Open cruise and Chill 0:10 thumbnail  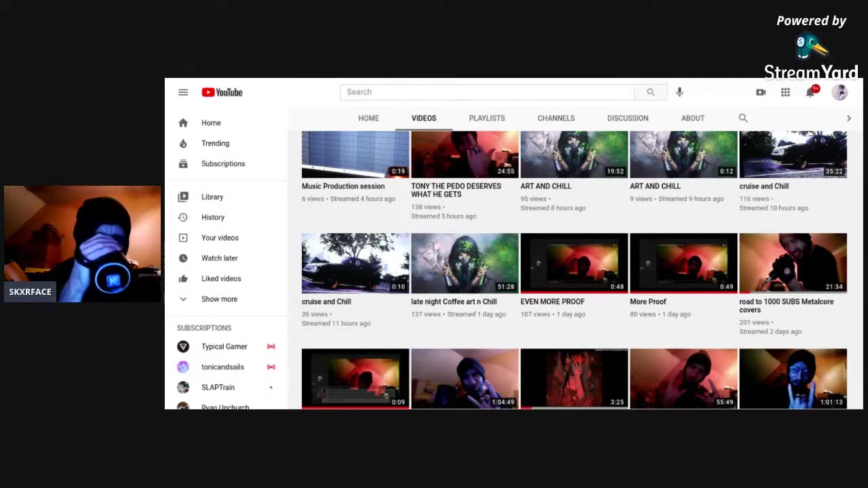click(355, 263)
